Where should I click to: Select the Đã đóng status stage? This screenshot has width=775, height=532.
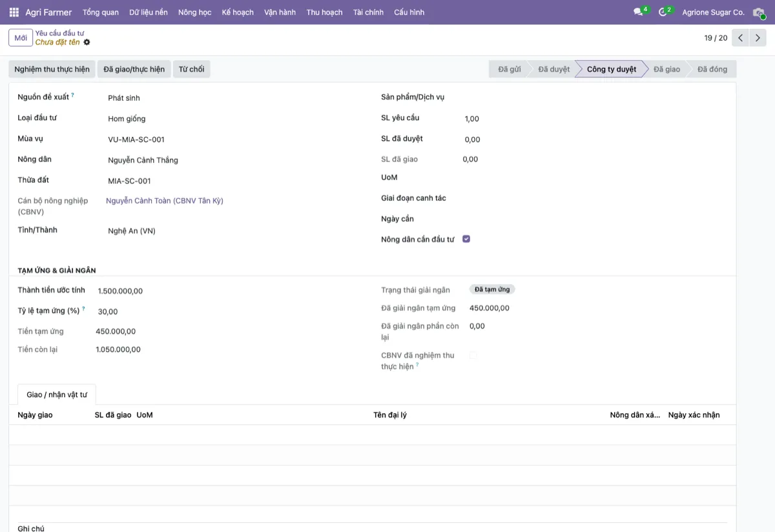[712, 69]
